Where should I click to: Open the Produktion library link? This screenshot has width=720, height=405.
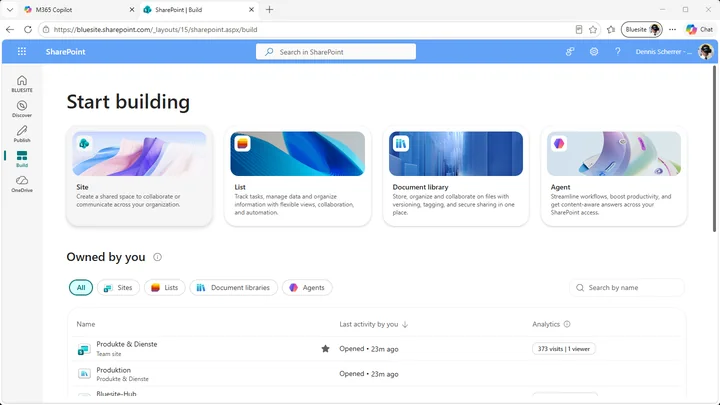click(113, 370)
